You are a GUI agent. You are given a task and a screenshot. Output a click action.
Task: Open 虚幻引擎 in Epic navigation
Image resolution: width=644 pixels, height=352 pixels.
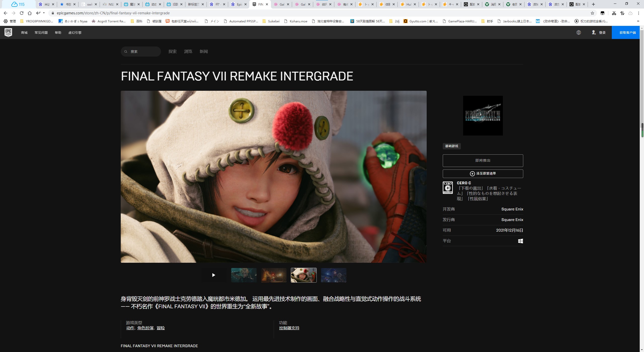tap(75, 32)
